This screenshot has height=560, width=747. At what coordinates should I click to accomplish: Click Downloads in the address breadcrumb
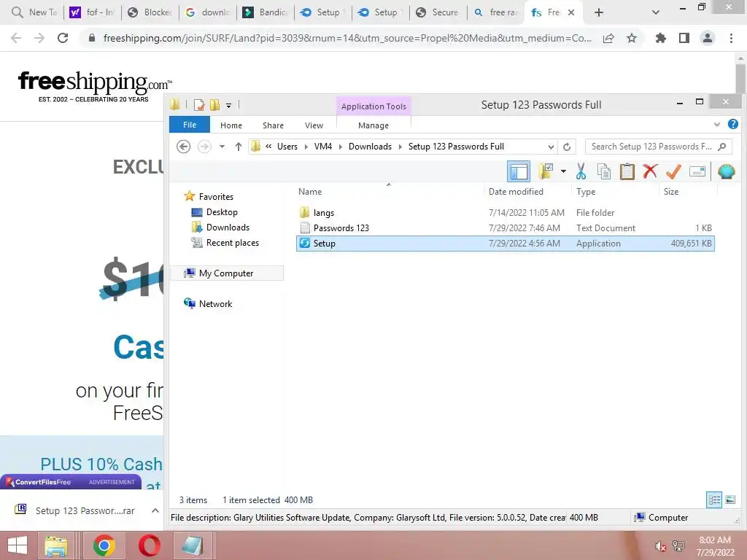click(370, 147)
